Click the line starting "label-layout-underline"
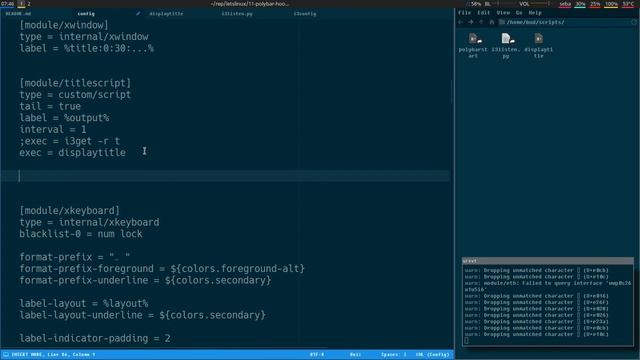 tap(142, 315)
